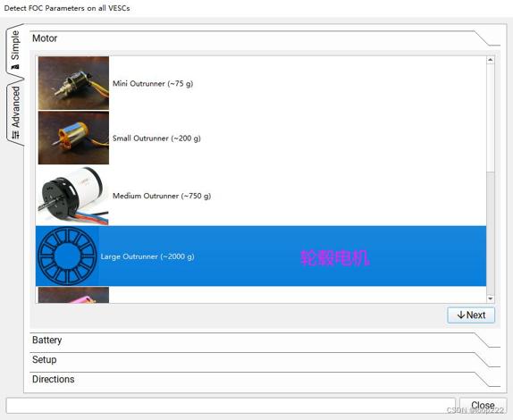Go to the Next step
This screenshot has width=513, height=420.
pos(471,315)
